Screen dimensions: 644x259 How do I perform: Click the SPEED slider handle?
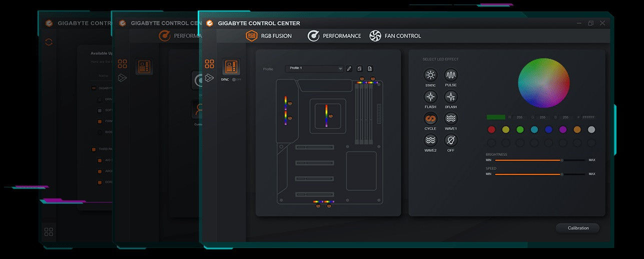click(x=562, y=174)
